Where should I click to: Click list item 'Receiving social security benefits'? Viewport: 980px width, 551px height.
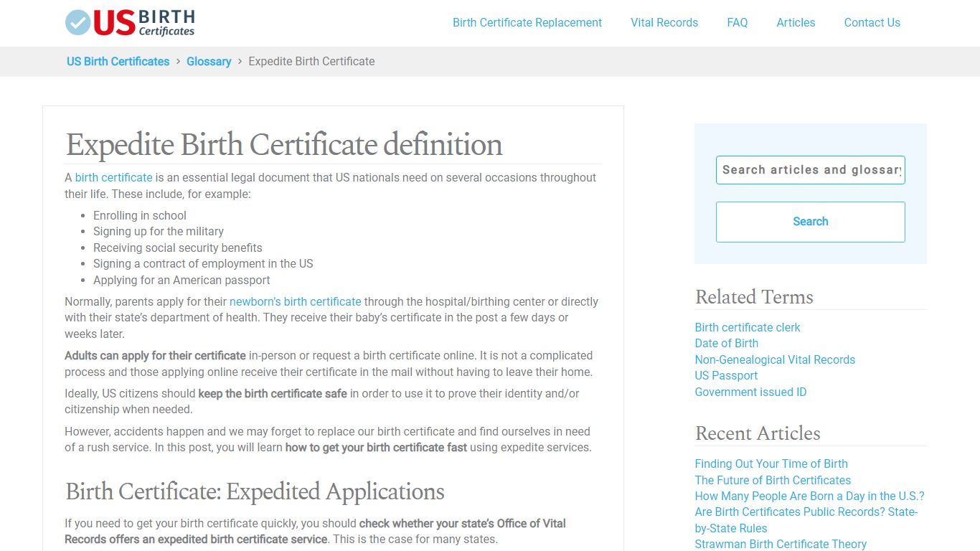(x=178, y=248)
